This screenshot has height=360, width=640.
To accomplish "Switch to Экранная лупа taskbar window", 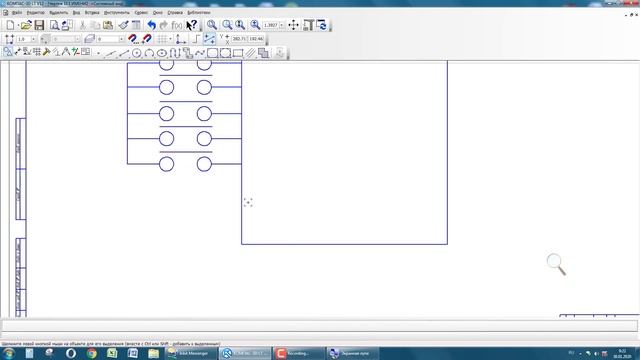I will click(x=353, y=353).
